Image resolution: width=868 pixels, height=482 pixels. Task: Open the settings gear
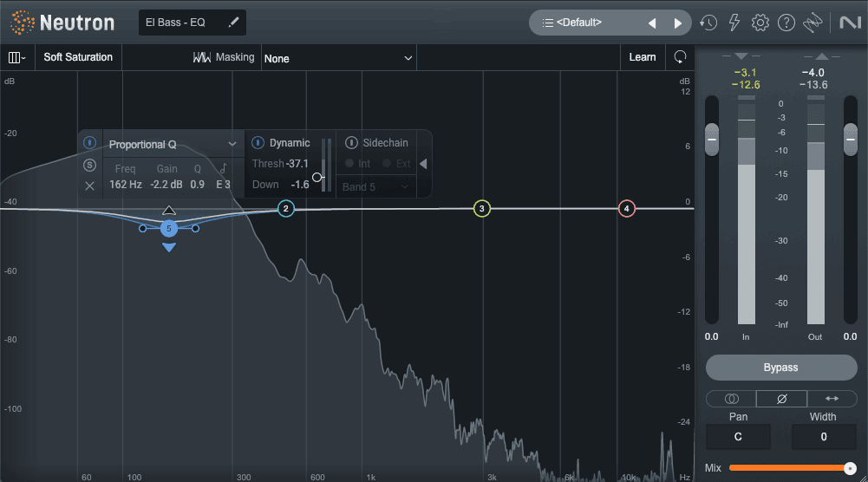(x=760, y=23)
